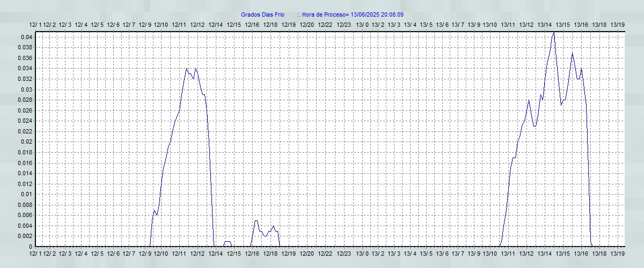The height and width of the screenshot is (268, 644).
Task: Click the 0.022 vertical axis label
Action: click(x=24, y=131)
